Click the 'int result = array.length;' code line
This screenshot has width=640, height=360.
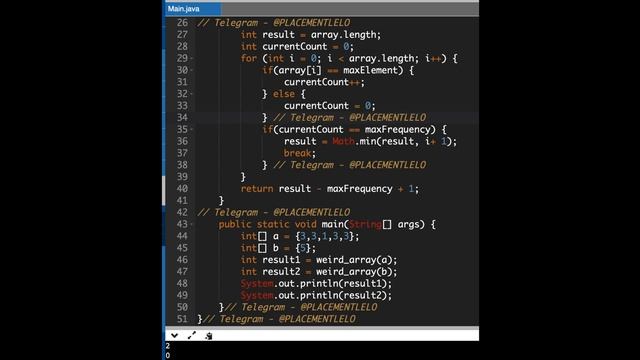tap(311, 35)
